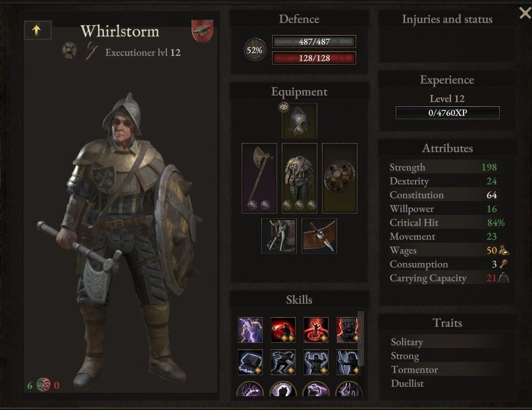Click the Strength attribute row
The width and height of the screenshot is (532, 410).
[x=447, y=167]
